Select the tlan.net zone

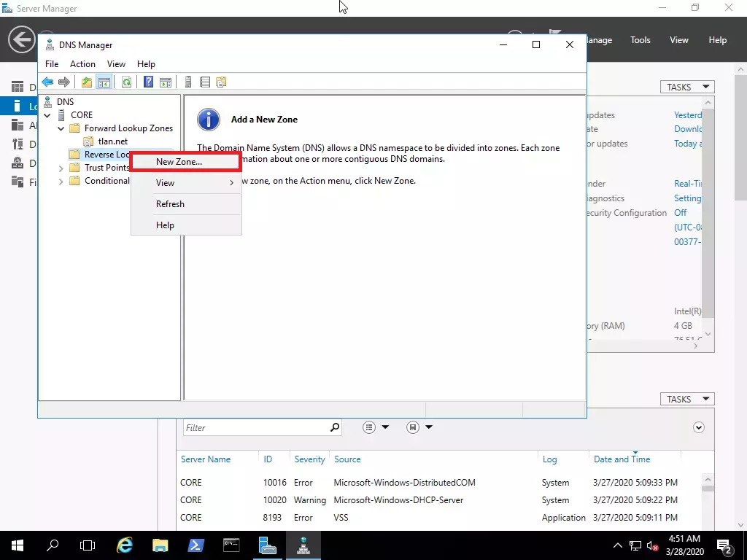[x=113, y=141]
